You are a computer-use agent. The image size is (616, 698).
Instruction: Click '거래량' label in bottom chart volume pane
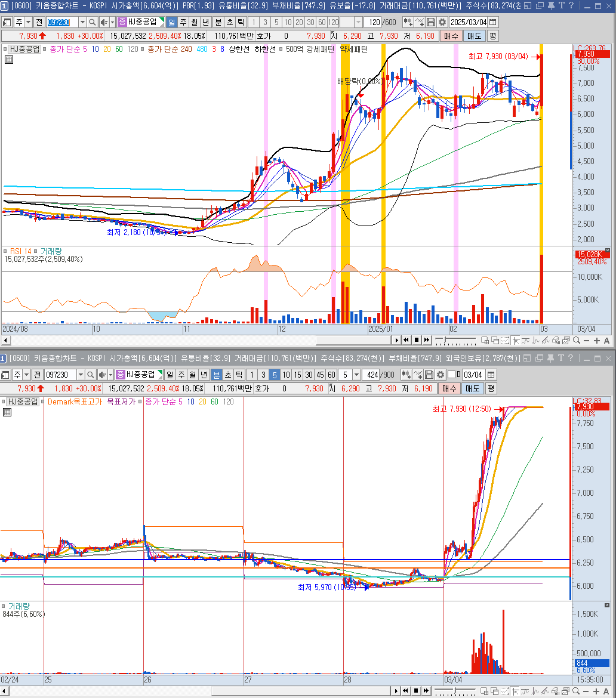(x=19, y=606)
